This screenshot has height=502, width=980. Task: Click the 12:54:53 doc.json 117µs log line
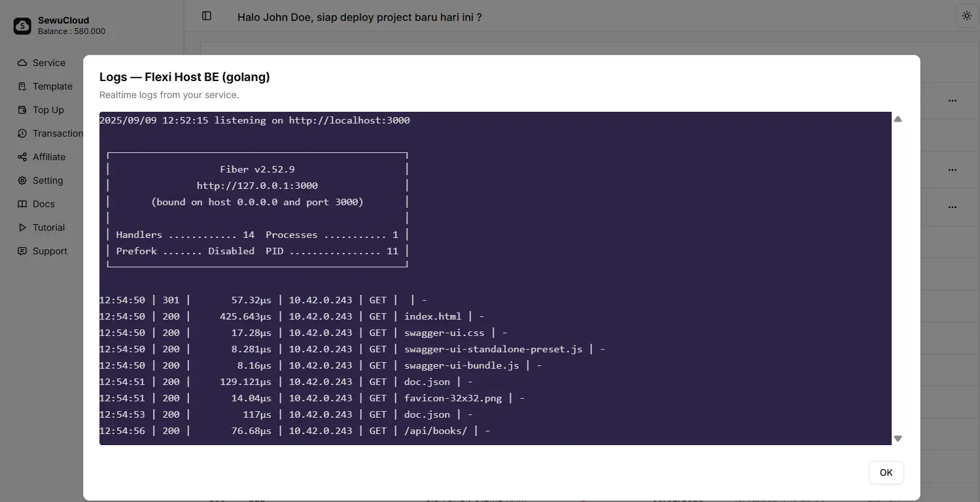coord(286,414)
